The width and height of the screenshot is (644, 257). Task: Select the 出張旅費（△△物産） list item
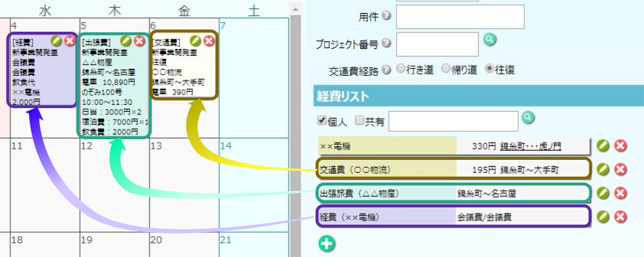[453, 193]
